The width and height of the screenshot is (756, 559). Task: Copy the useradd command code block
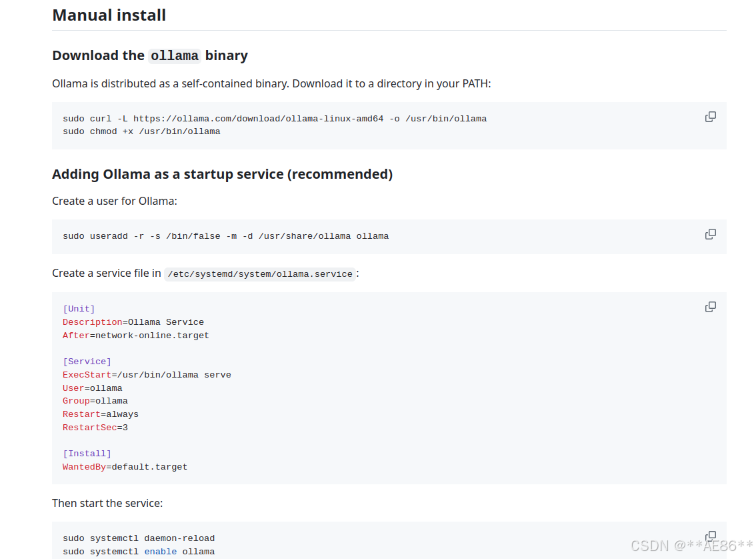click(710, 234)
